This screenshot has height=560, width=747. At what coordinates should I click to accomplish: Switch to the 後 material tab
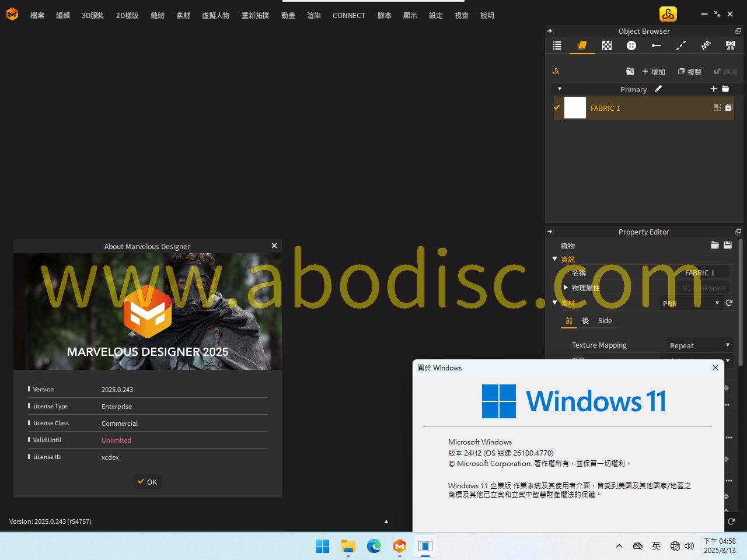pos(585,320)
